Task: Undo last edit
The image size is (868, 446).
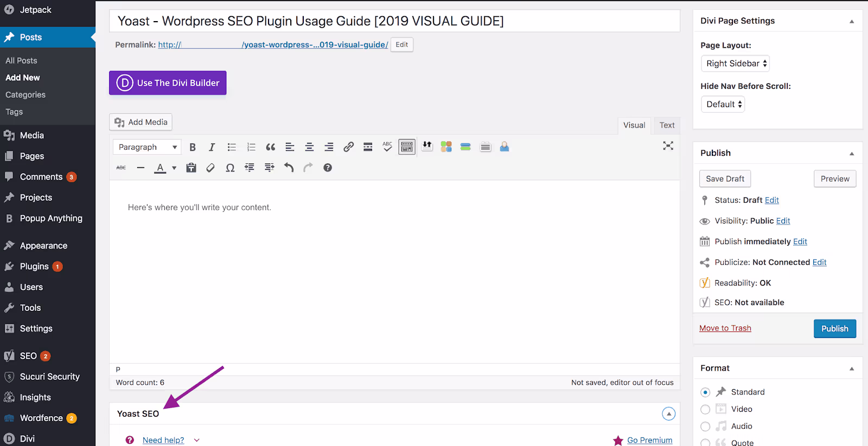Action: [x=289, y=168]
